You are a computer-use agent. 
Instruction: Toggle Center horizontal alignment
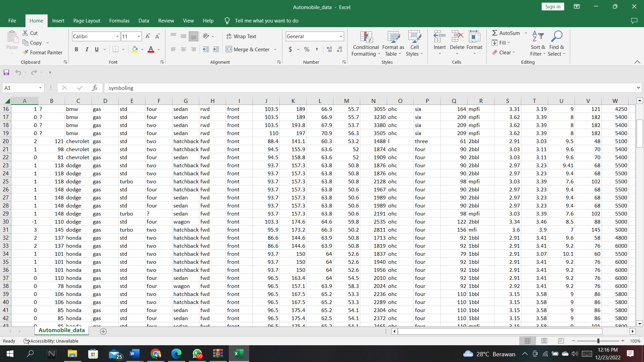coord(183,49)
